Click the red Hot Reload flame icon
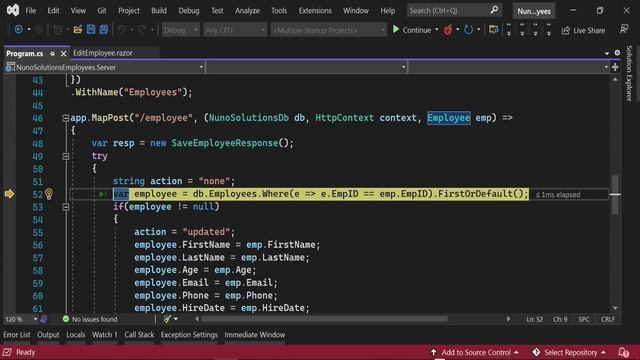 [x=448, y=30]
